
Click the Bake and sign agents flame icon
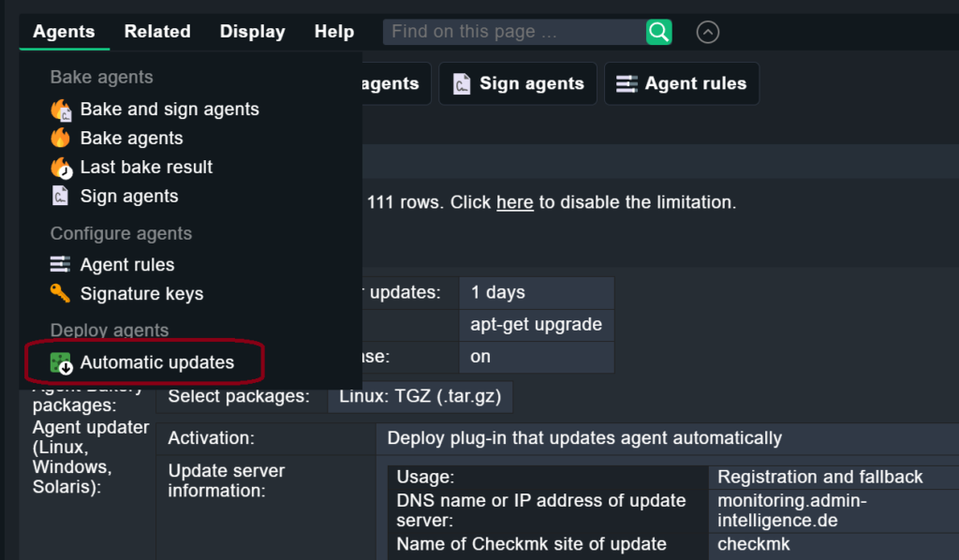coord(61,110)
